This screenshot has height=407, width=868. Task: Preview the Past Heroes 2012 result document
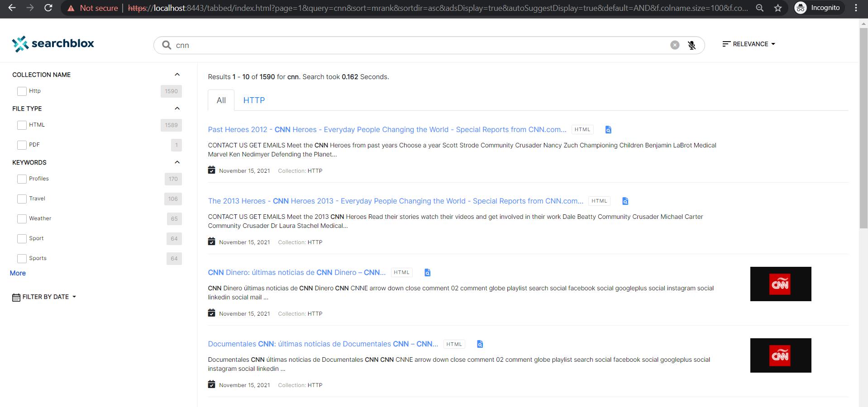tap(608, 130)
